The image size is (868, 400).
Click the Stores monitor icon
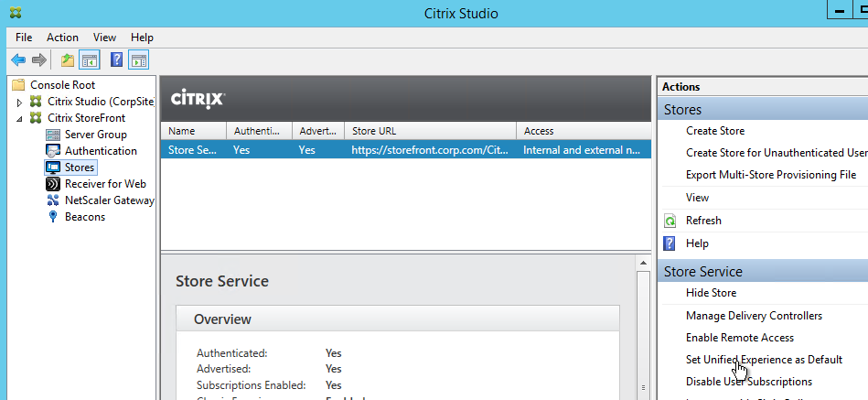[52, 168]
